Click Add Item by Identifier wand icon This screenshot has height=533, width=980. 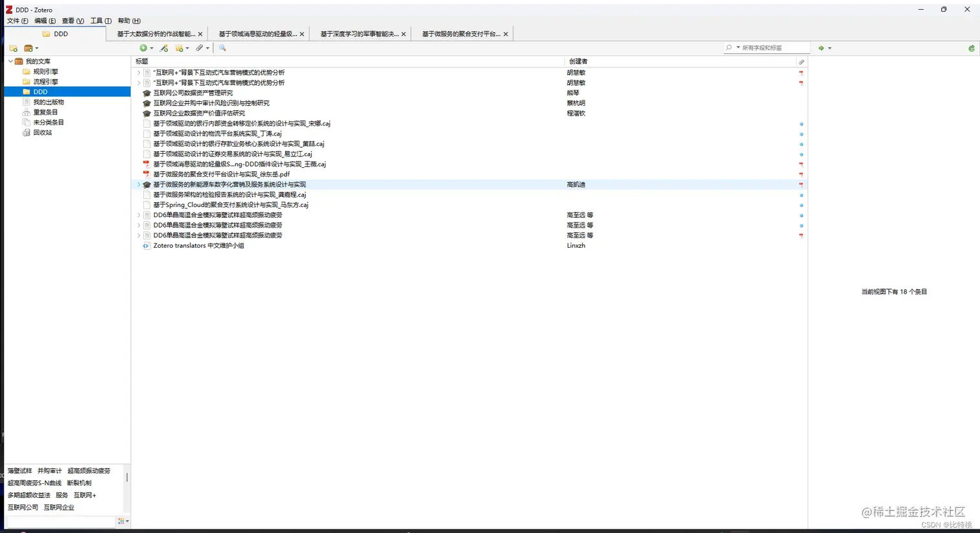point(164,48)
